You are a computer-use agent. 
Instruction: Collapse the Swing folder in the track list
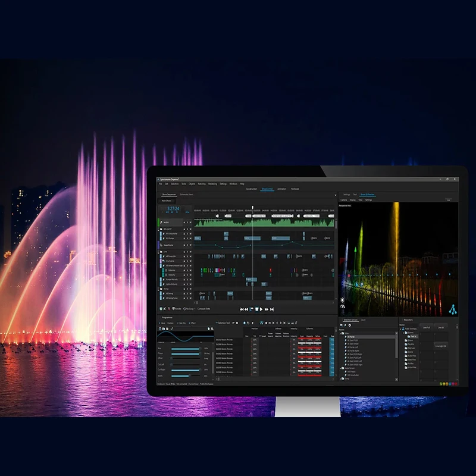(158, 290)
